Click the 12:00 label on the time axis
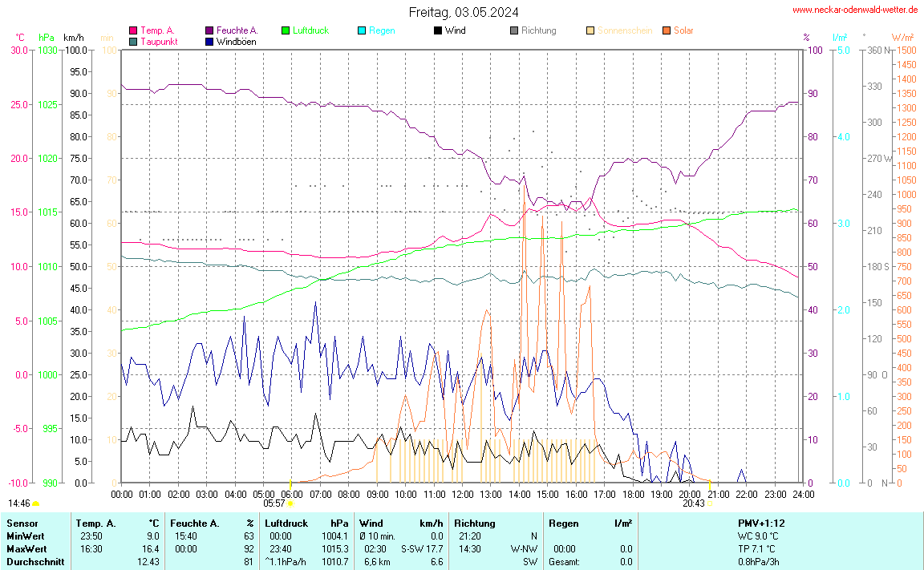924x570 pixels. (x=463, y=494)
